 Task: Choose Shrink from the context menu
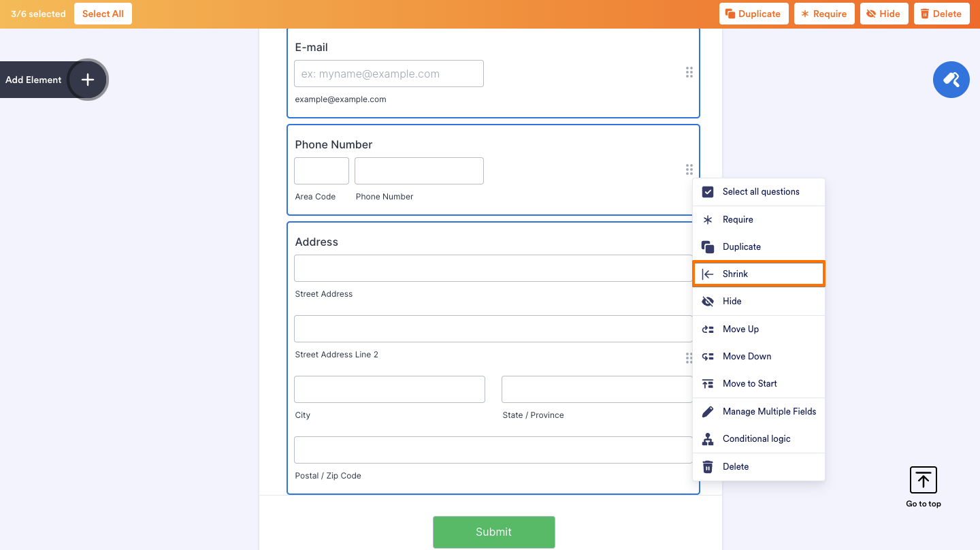point(734,274)
